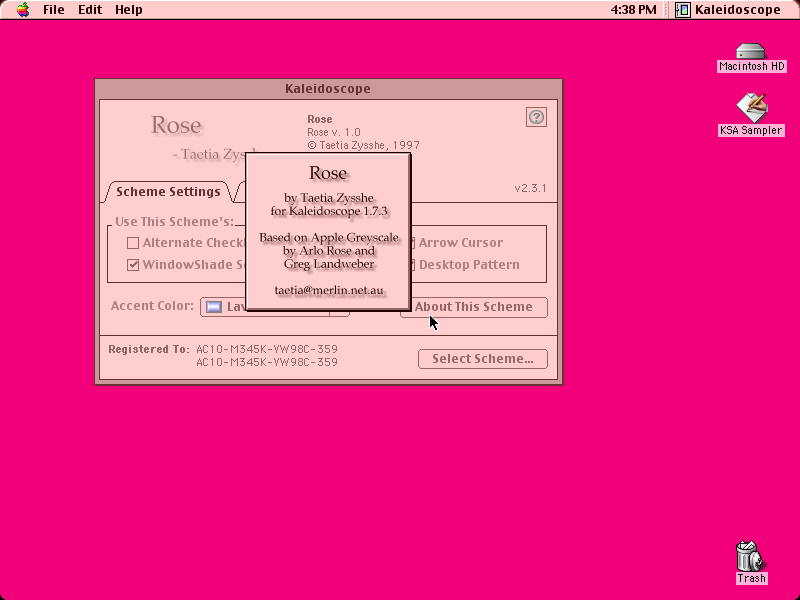This screenshot has width=800, height=600.
Task: Click the '© Taetia Zysshe, 1997' copyright line
Action: [x=363, y=145]
